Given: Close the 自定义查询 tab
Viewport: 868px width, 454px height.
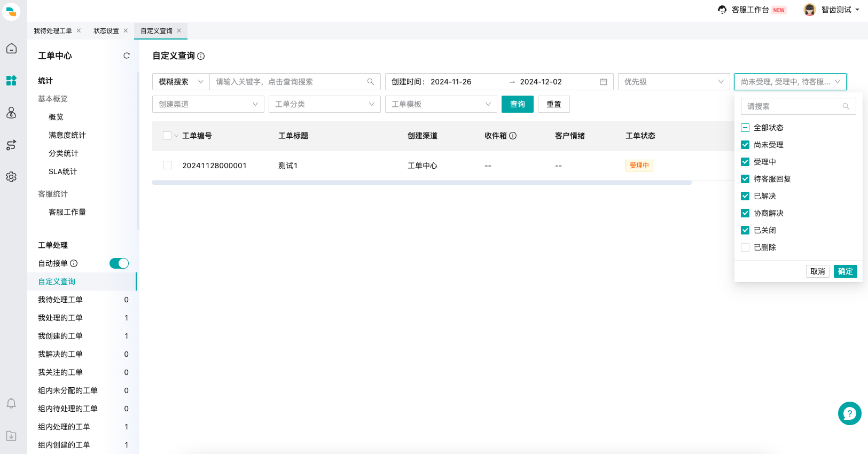Looking at the screenshot, I should coord(179,30).
